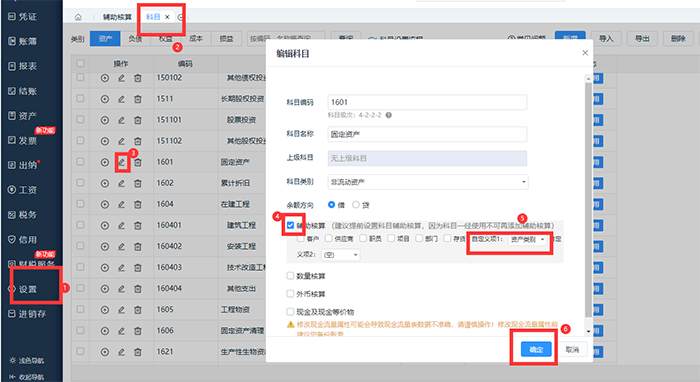The width and height of the screenshot is (700, 382).
Task: Click the dialog scrollbar down arrow
Action: click(588, 331)
